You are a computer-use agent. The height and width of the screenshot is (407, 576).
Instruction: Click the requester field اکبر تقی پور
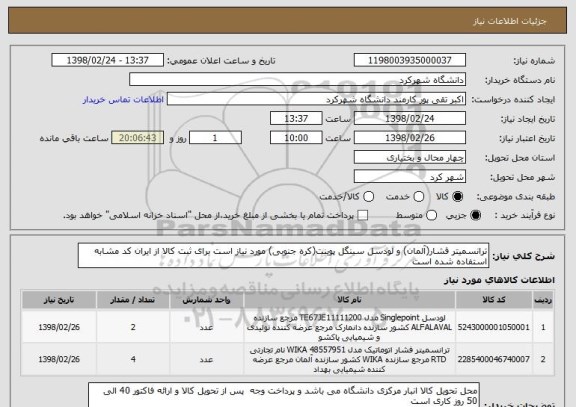pyautogui.click(x=316, y=99)
